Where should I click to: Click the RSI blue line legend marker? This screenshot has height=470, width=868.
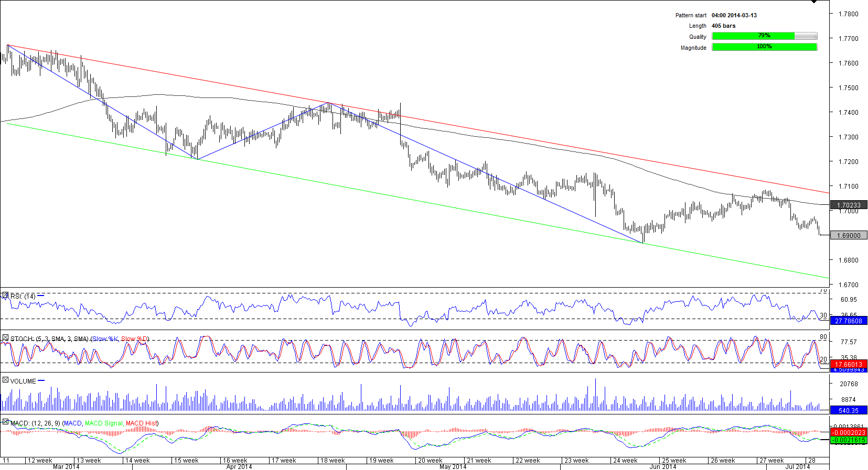(41, 296)
